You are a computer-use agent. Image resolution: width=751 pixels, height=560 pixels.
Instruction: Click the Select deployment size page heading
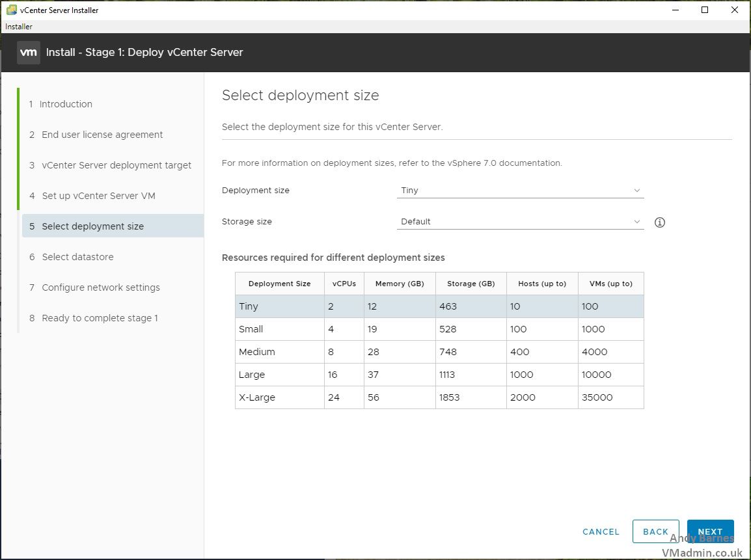pos(300,95)
